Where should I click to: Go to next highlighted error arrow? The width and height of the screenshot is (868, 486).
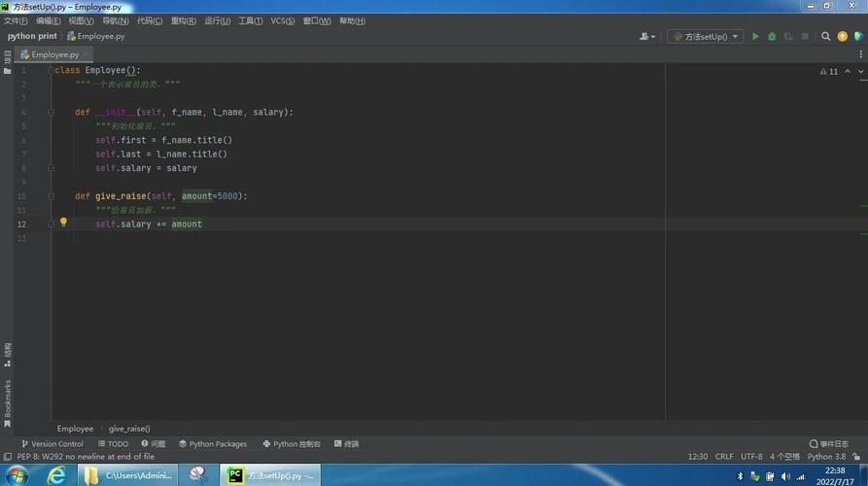click(860, 71)
